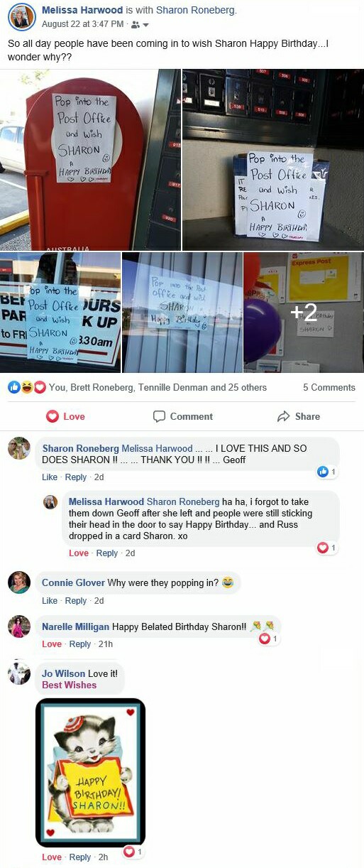Click the Love reaction button on the post
The width and height of the screenshot is (364, 868).
(65, 416)
